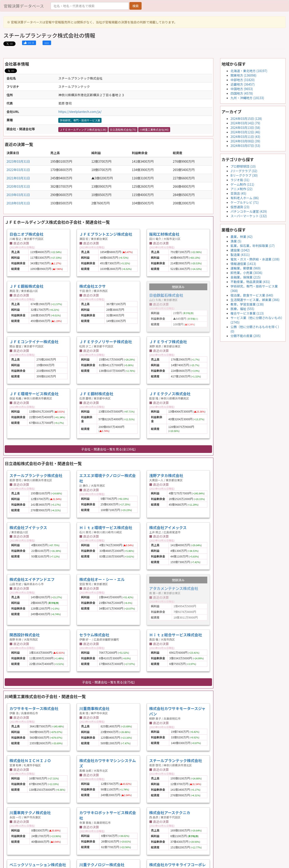Open the 日伯ニオブ株式会社 company card
The image size is (289, 868).
(26, 234)
